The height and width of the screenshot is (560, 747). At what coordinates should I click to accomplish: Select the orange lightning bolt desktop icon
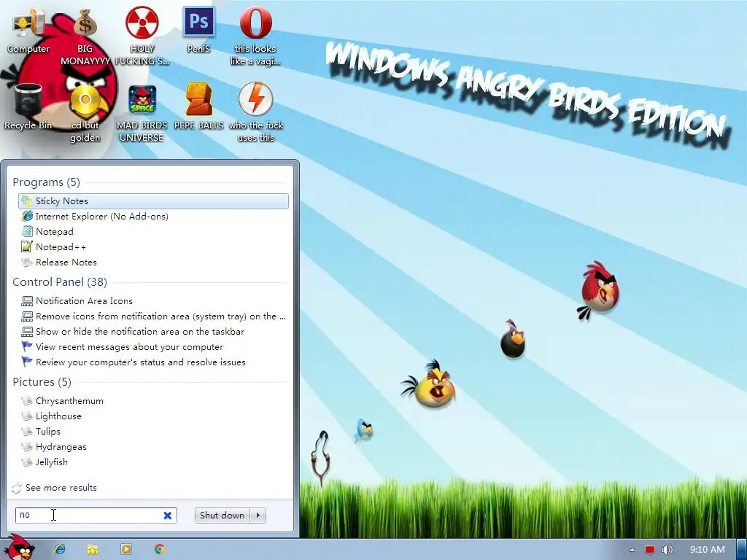tap(256, 112)
